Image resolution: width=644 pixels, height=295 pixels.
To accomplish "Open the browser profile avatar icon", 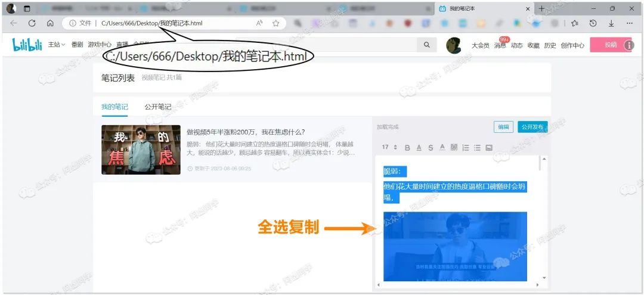I will click(11, 8).
